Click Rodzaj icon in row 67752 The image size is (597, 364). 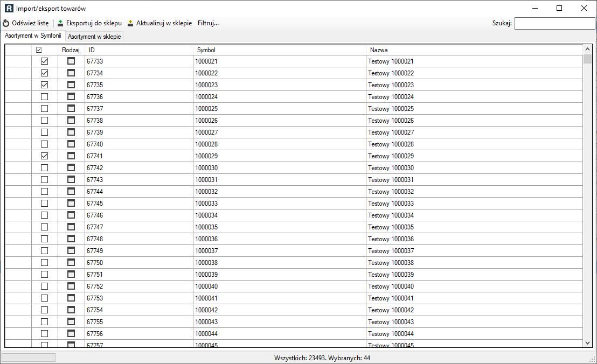[x=71, y=285]
